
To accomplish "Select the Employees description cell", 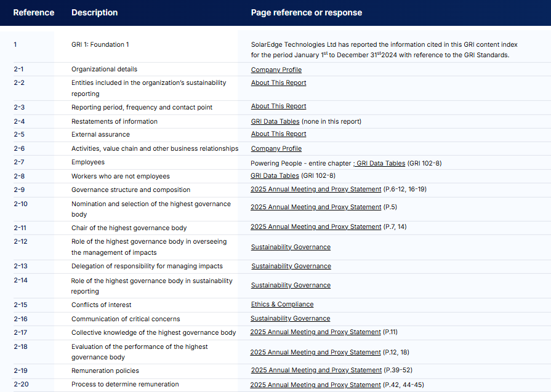I will tap(88, 162).
